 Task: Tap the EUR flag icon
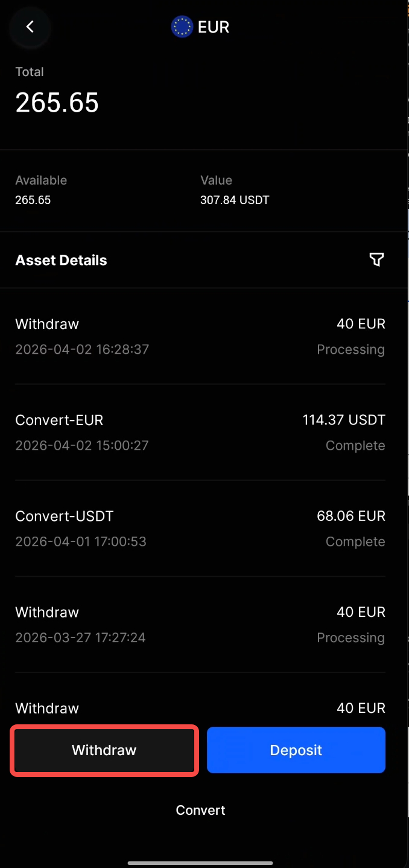182,27
